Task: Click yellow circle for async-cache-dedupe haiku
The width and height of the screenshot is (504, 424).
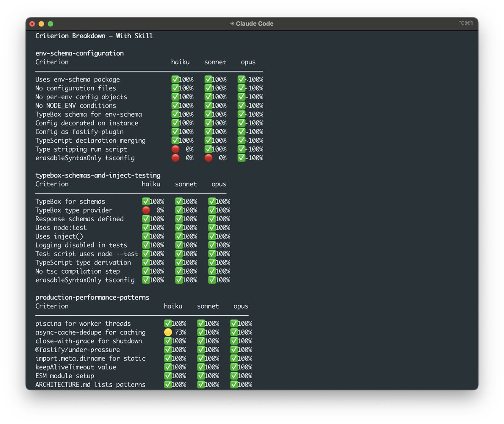Action: pos(168,332)
